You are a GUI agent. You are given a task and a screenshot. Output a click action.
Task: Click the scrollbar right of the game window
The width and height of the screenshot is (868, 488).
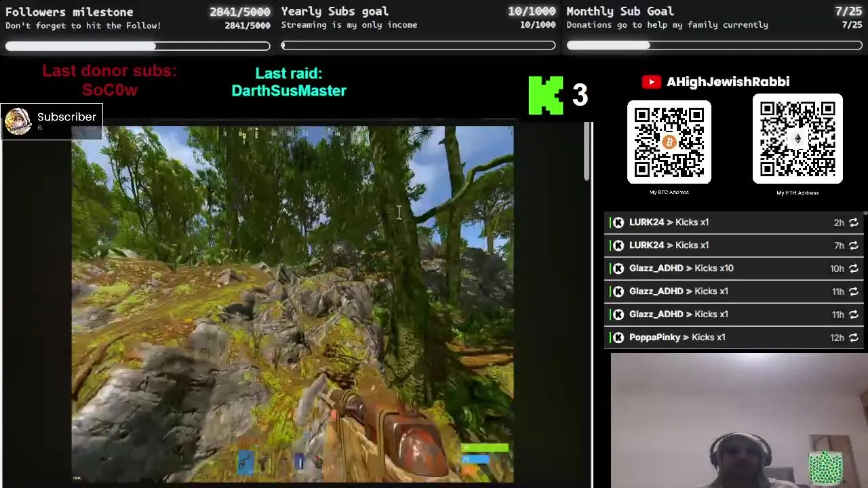(x=587, y=152)
